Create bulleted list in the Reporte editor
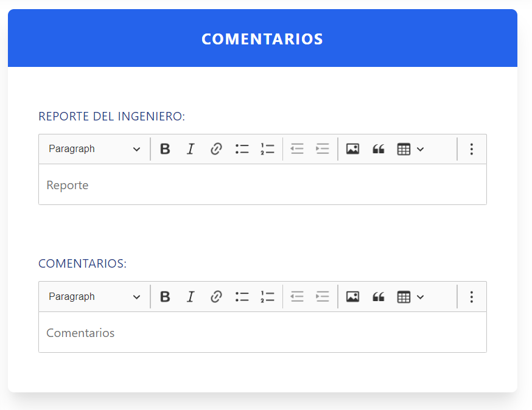 242,149
